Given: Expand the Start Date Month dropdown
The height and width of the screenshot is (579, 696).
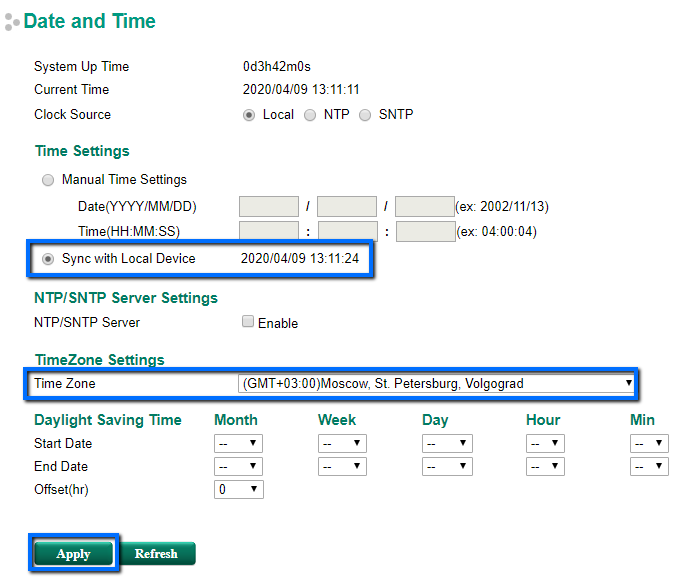Looking at the screenshot, I should [x=238, y=443].
